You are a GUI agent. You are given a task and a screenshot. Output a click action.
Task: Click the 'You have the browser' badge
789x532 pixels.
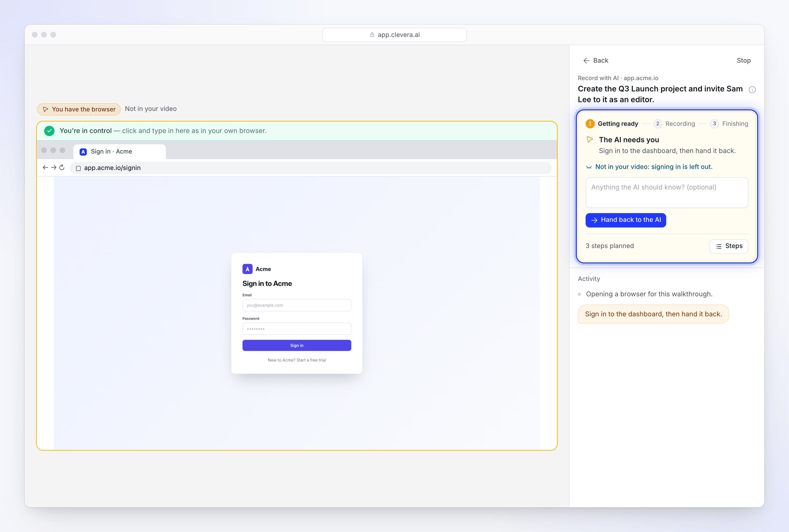79,109
